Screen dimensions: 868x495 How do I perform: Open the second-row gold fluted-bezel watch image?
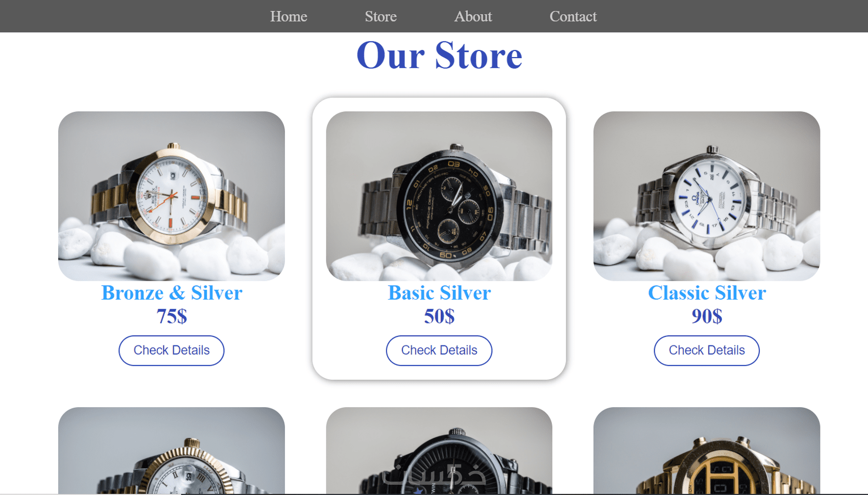coord(172,451)
